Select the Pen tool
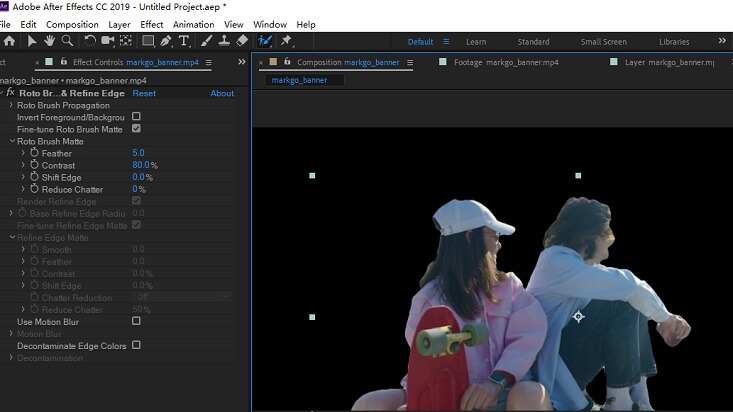Screen dimensions: 733x412 [165, 41]
